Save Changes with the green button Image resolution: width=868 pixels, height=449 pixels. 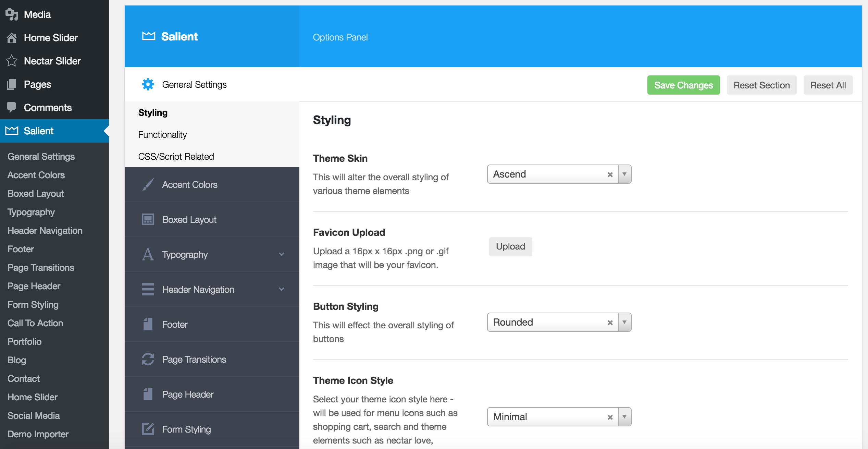click(683, 85)
